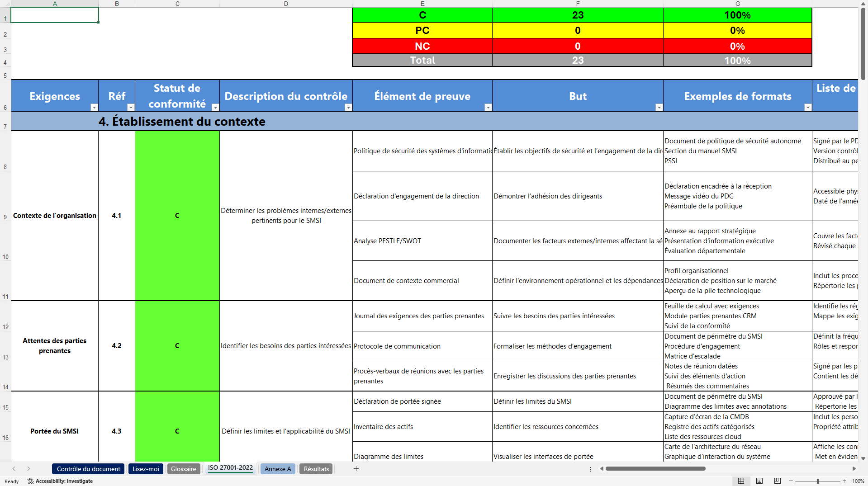
Task: Open the Réf column filter dropdown
Action: (x=131, y=108)
